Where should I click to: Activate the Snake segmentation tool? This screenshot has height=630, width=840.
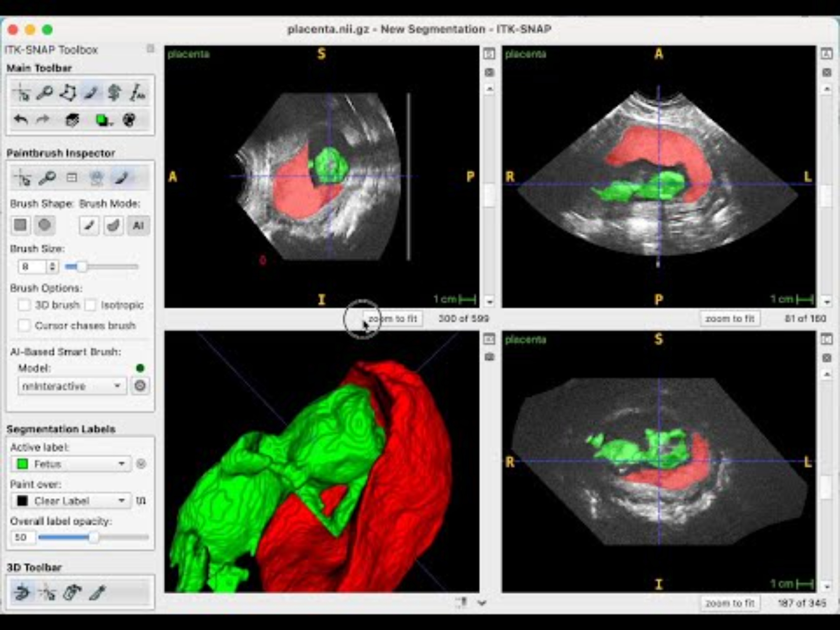[114, 93]
